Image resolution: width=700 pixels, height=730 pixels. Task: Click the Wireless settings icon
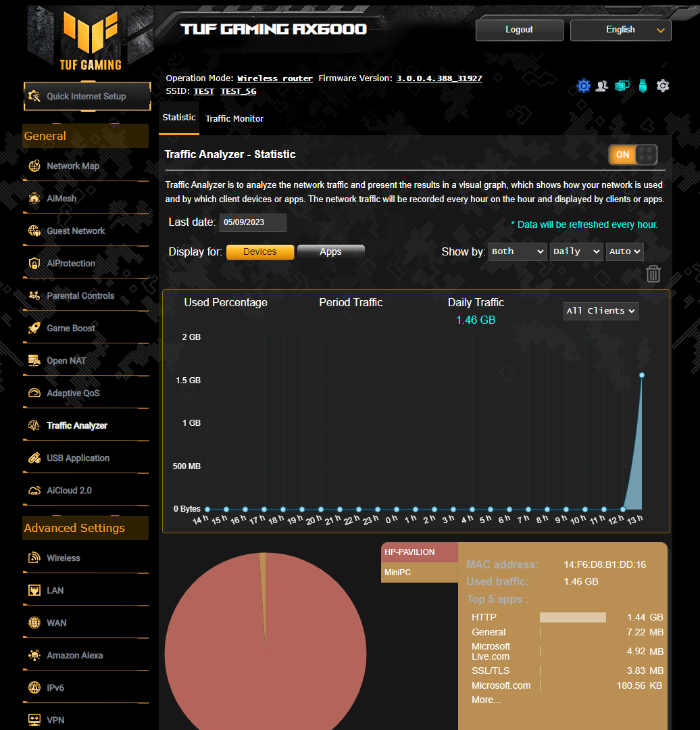pyautogui.click(x=34, y=558)
